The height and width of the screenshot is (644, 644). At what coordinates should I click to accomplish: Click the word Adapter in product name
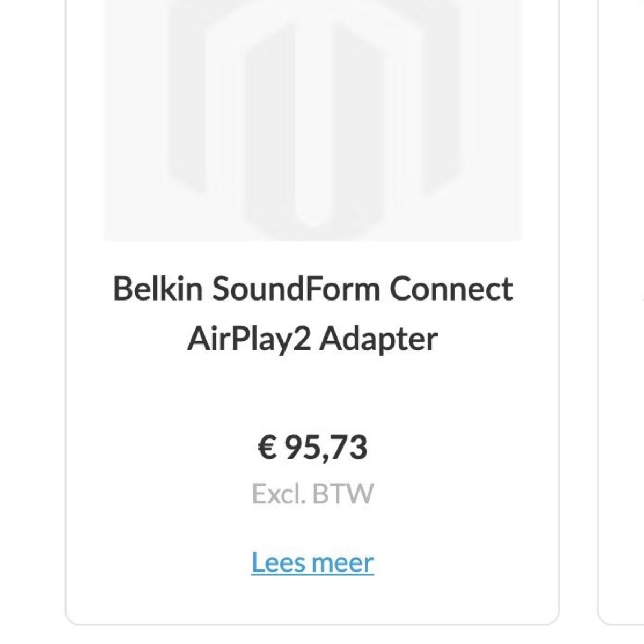coord(379,340)
